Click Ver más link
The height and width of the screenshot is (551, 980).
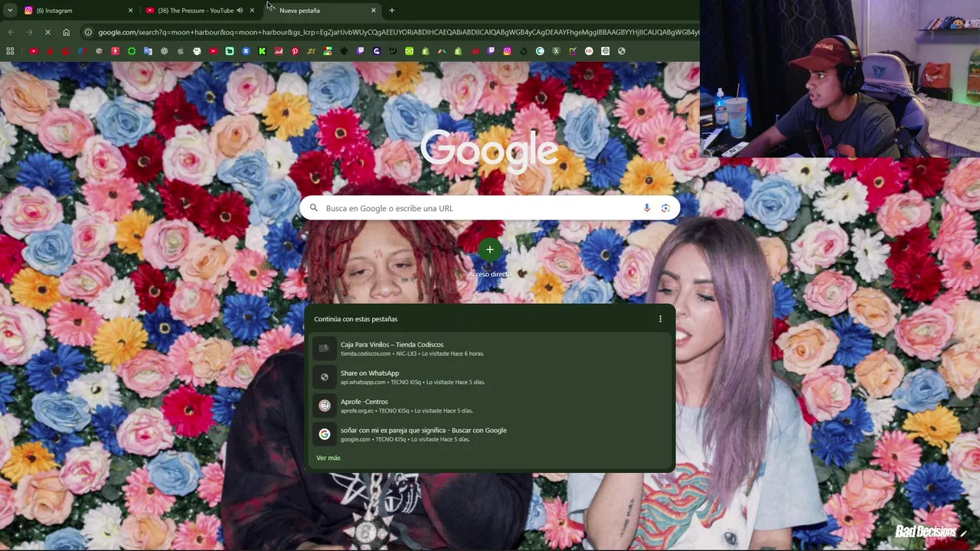[x=328, y=458]
